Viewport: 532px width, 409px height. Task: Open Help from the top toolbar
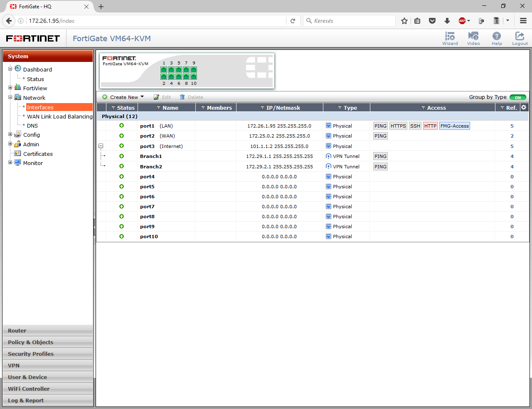(497, 38)
